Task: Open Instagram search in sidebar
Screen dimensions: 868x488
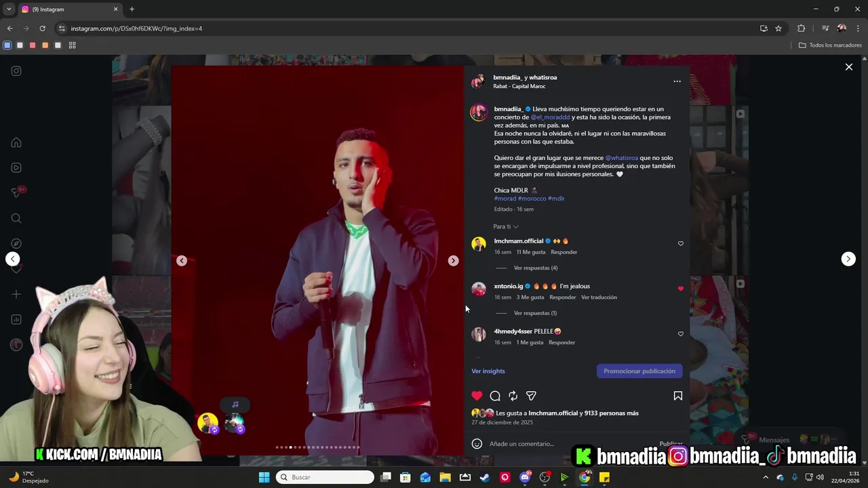Action: [16, 218]
